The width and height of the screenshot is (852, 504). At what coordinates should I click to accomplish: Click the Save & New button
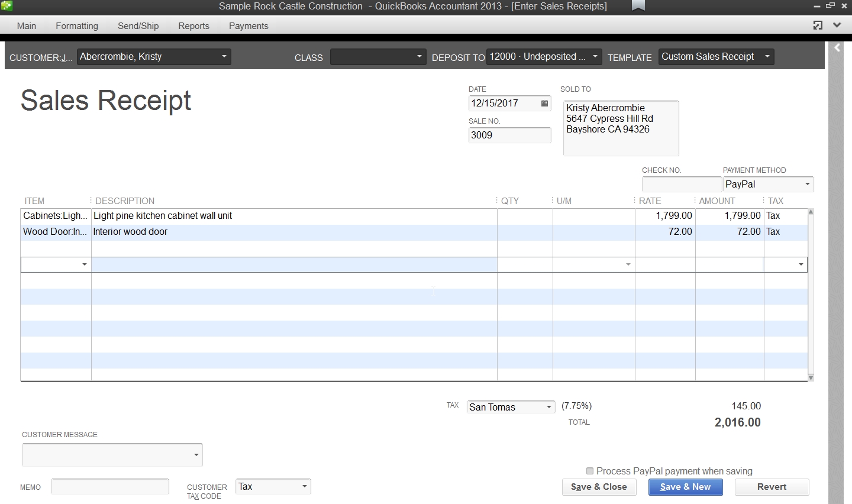coord(685,487)
